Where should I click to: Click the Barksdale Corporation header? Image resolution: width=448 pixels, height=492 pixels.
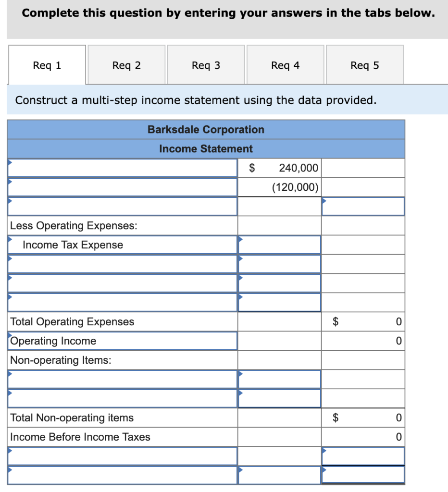pos(206,129)
